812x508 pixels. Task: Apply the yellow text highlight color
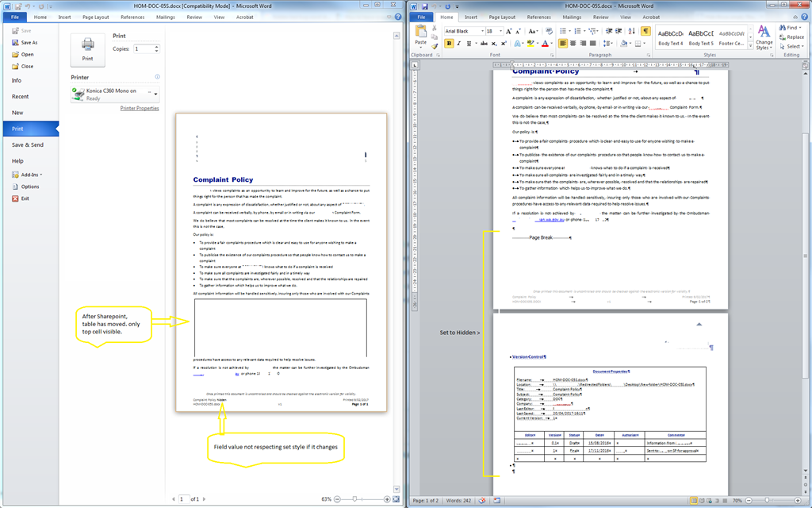pyautogui.click(x=530, y=44)
